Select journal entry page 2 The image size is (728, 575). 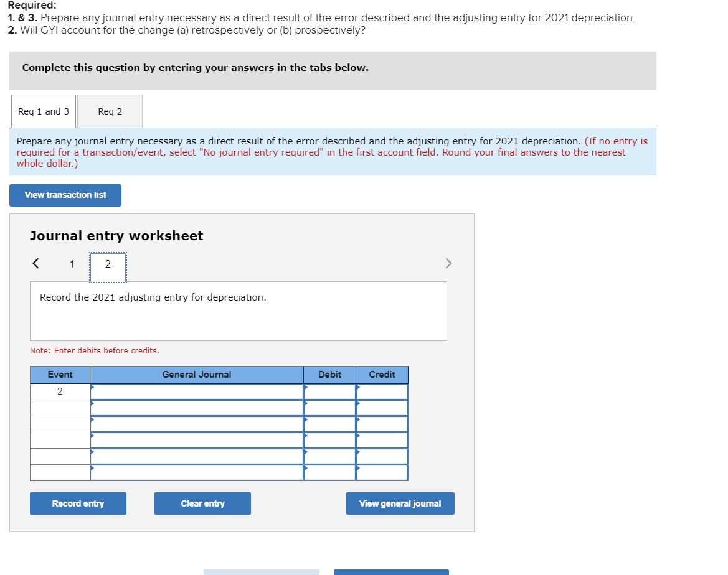[x=107, y=264]
